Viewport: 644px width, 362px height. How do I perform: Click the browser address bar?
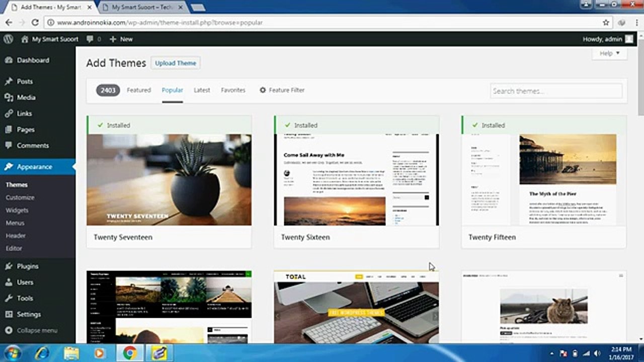click(322, 23)
